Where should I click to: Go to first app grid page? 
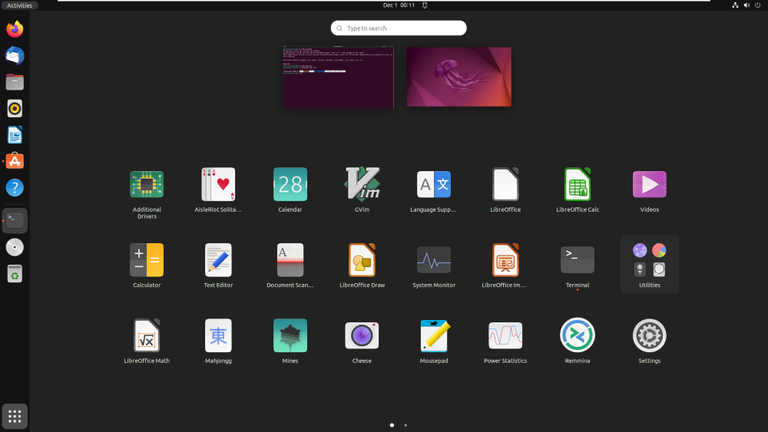[392, 425]
